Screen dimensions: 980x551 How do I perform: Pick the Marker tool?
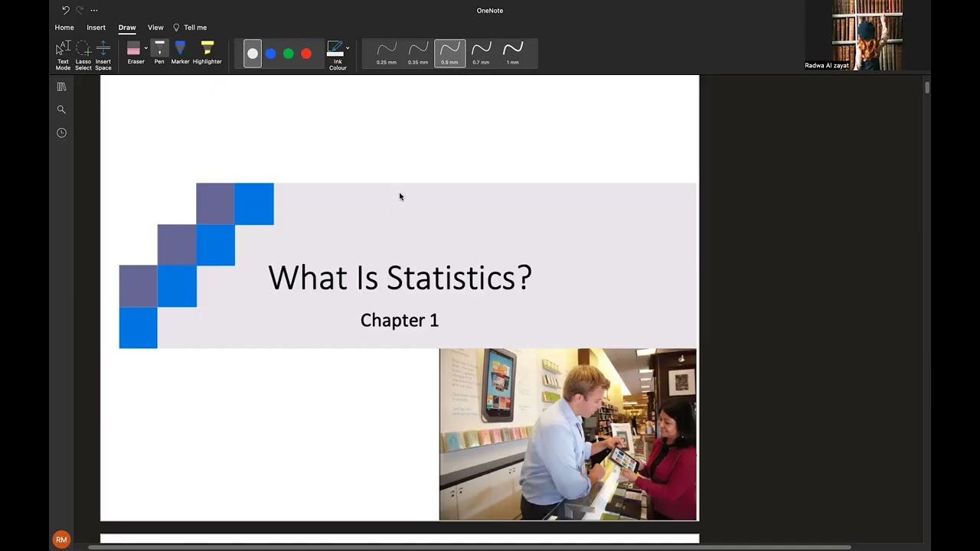click(x=180, y=53)
